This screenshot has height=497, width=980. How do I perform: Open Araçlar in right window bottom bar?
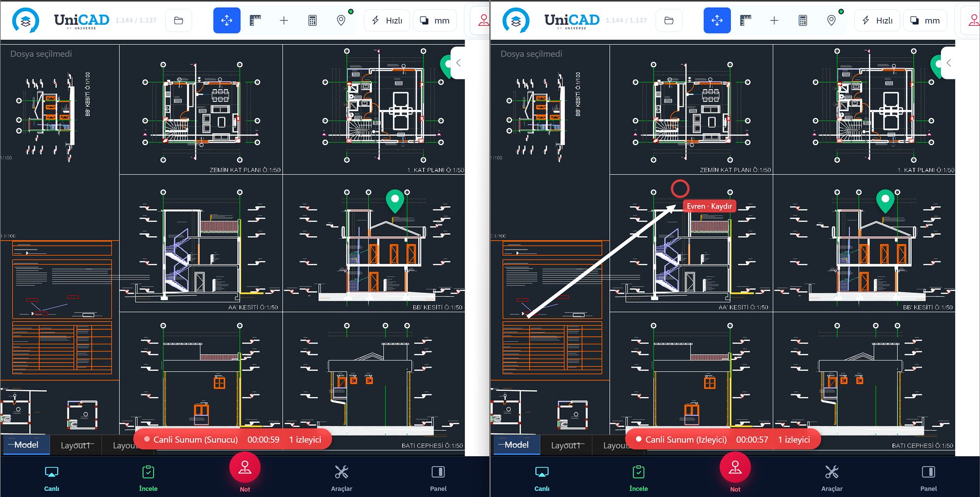[x=832, y=478]
